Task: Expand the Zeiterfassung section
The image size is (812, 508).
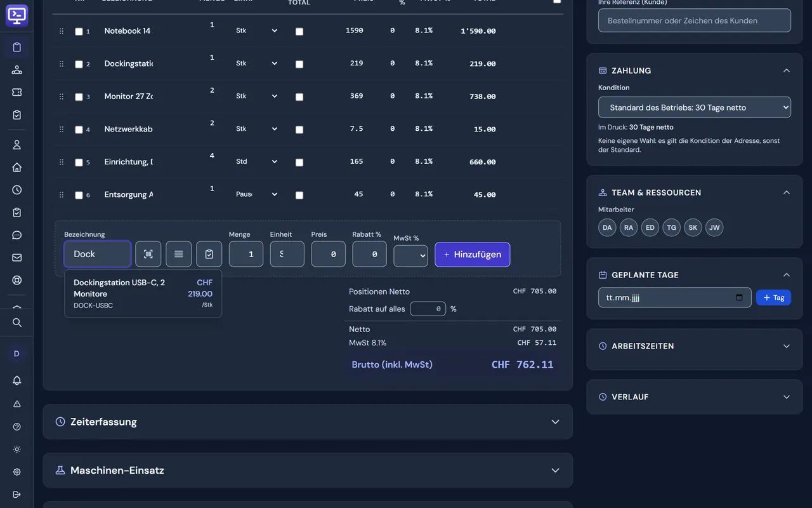Action: pos(308,422)
